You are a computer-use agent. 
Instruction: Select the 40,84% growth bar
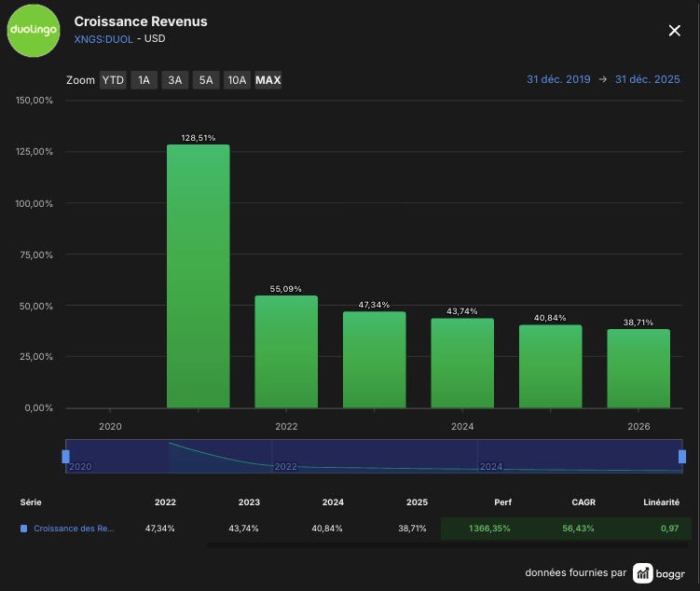click(551, 366)
